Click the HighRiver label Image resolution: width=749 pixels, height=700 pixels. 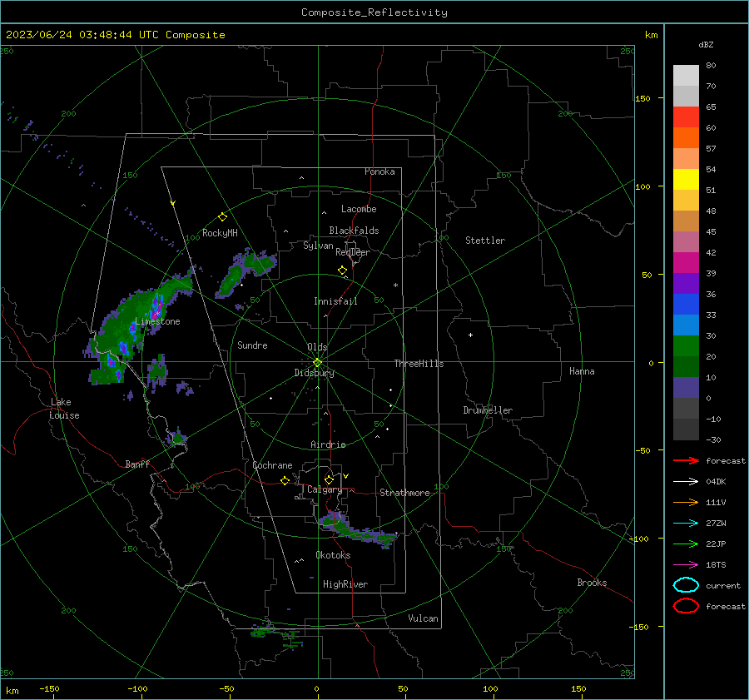(345, 584)
